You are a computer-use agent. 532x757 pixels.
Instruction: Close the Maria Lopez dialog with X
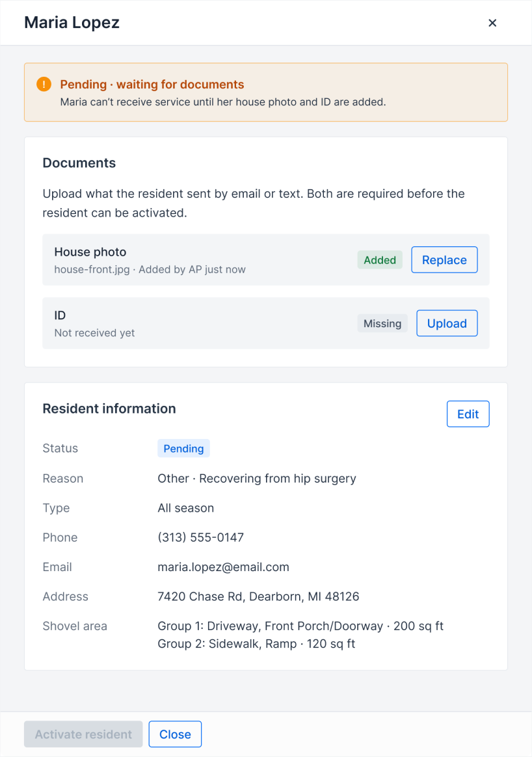click(x=492, y=23)
